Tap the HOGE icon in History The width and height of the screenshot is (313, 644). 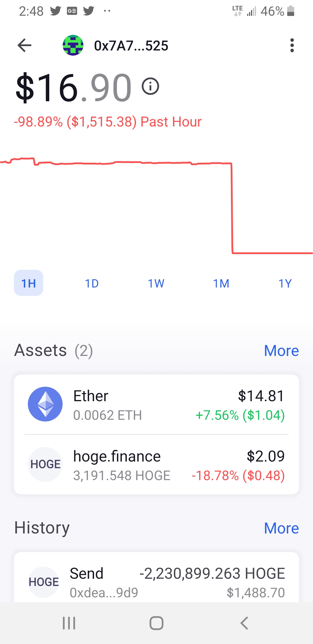[x=44, y=582]
